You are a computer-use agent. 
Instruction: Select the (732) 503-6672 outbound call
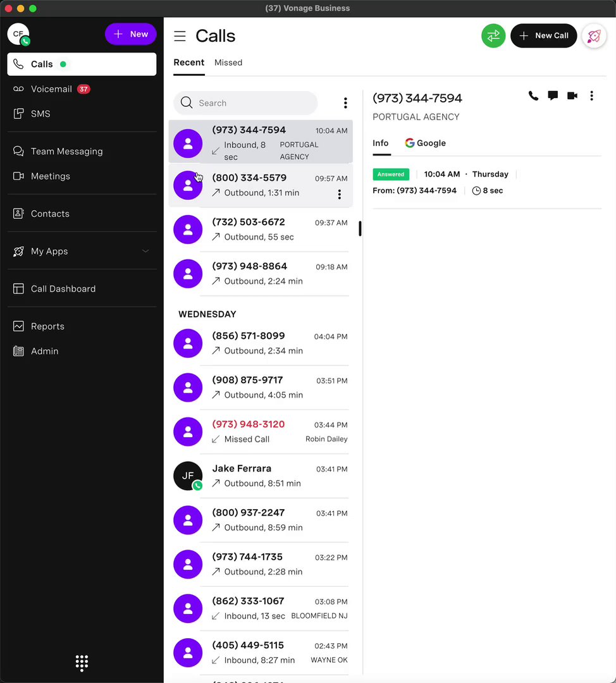(261, 230)
